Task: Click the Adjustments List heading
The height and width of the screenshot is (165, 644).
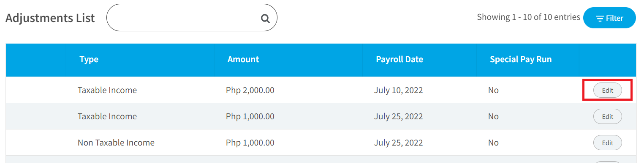Action: (x=50, y=18)
